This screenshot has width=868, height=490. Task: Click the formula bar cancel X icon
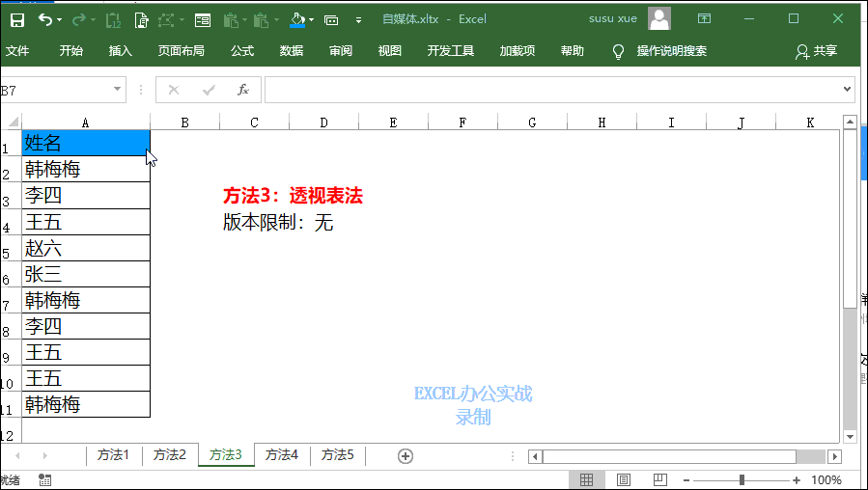pyautogui.click(x=174, y=90)
